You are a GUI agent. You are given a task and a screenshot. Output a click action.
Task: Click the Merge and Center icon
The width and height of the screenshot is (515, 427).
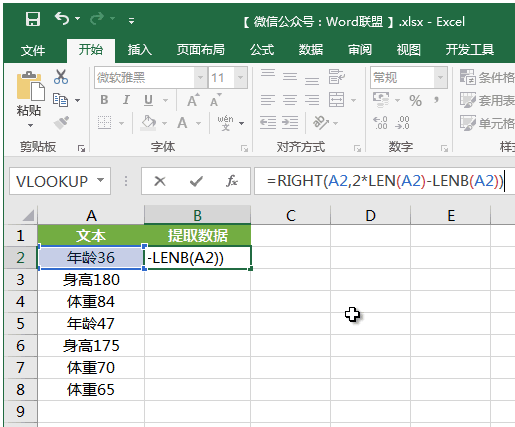tap(336, 100)
